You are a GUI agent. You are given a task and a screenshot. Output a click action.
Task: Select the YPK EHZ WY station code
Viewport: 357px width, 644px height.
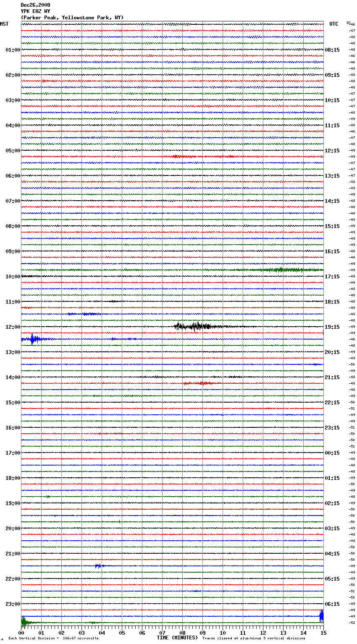(35, 11)
